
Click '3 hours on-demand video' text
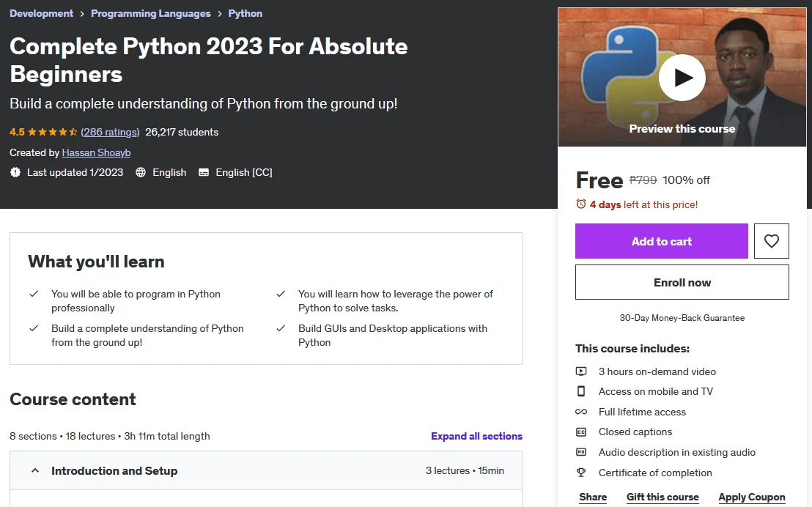(x=657, y=371)
